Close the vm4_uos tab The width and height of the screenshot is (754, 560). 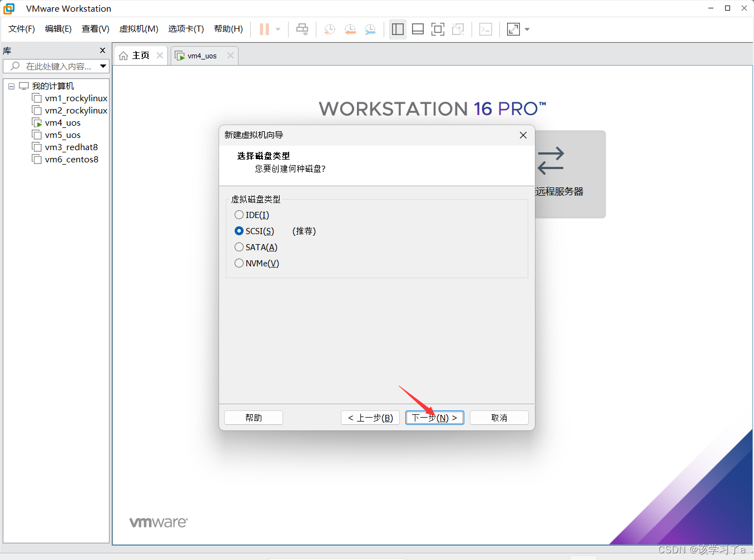click(x=231, y=56)
